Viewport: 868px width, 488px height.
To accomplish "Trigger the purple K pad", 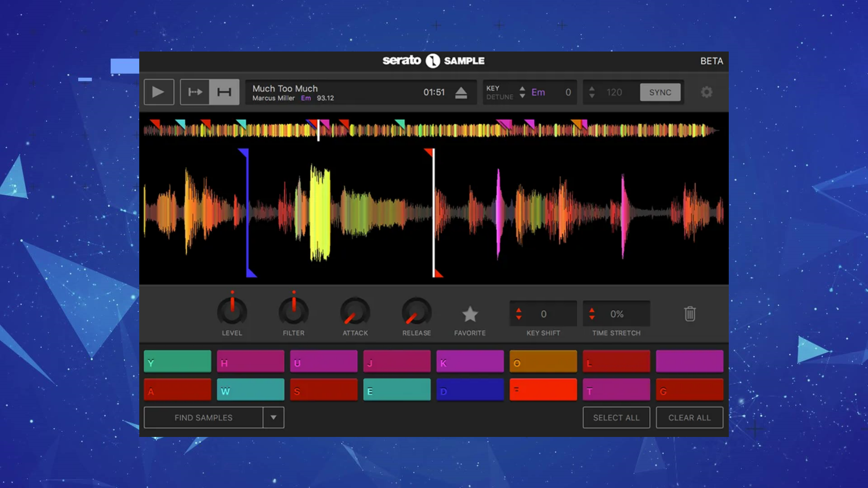I will tap(470, 361).
